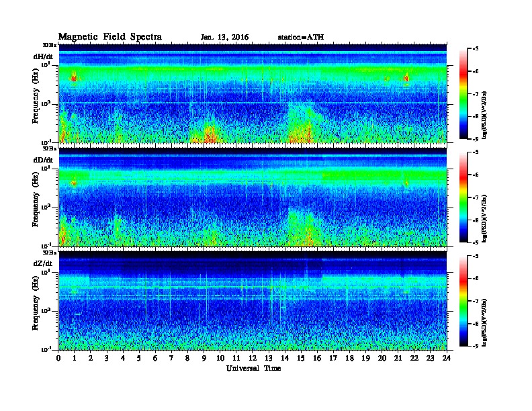The image size is (532, 411).
Task: Click hour 15 tick label on time axis
Action: [301, 358]
